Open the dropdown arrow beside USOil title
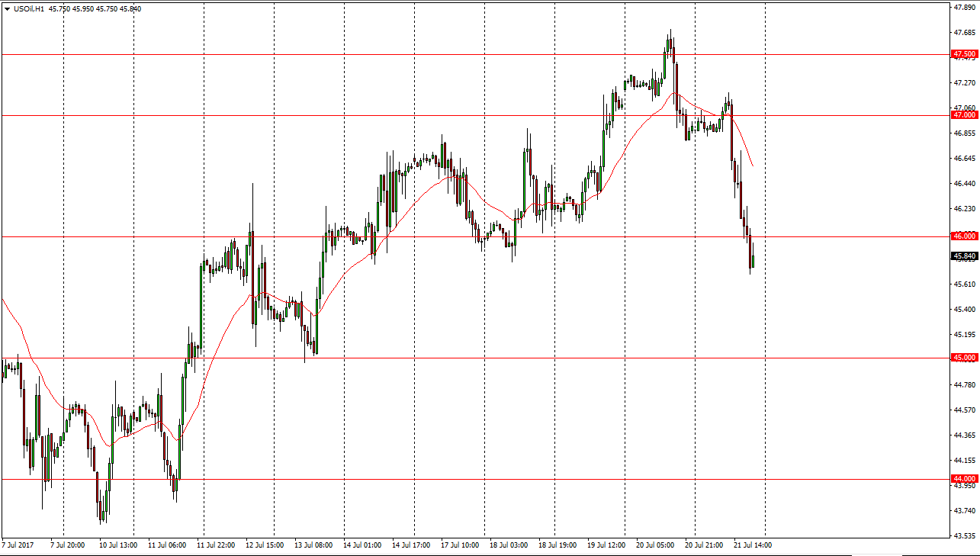Screen dimensions: 980x556 click(x=7, y=9)
